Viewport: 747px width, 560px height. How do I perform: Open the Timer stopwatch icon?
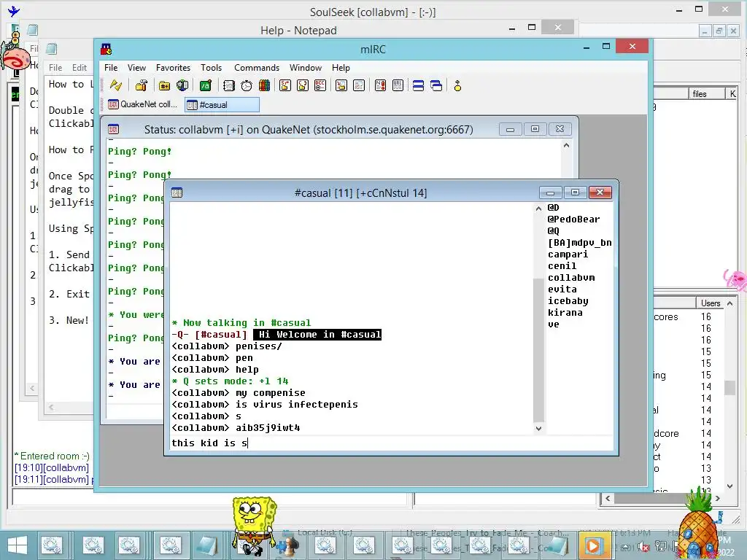[247, 86]
